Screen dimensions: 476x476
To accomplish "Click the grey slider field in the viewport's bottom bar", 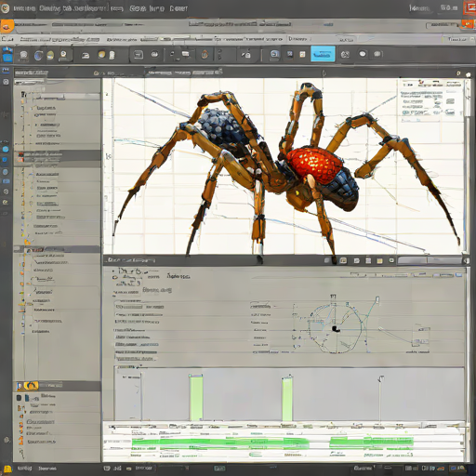I will coord(430,260).
